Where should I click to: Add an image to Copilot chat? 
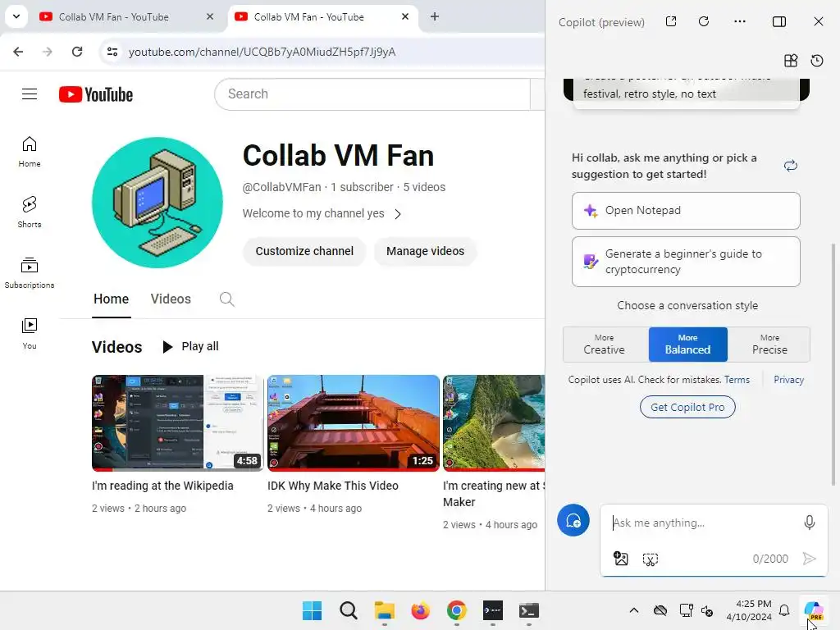pos(620,559)
